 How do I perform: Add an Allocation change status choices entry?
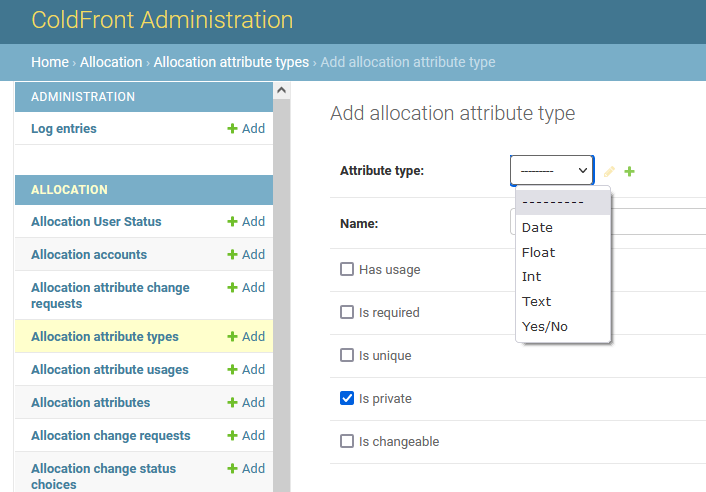246,469
